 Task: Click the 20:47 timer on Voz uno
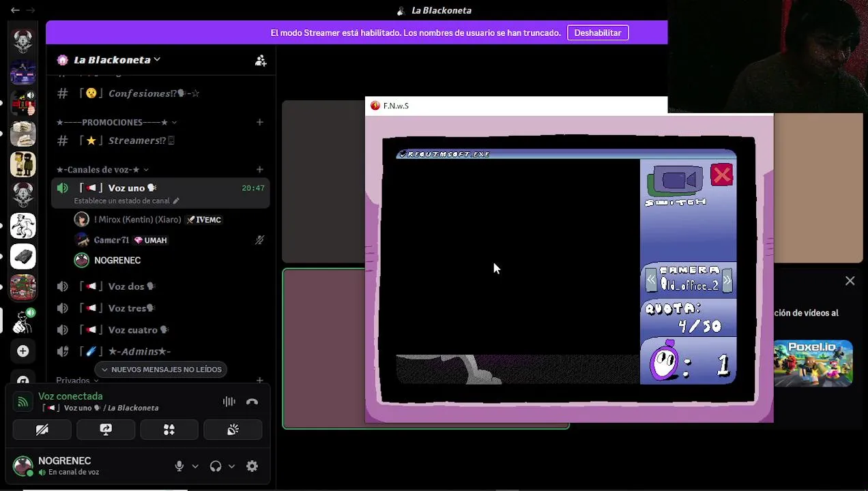point(253,188)
